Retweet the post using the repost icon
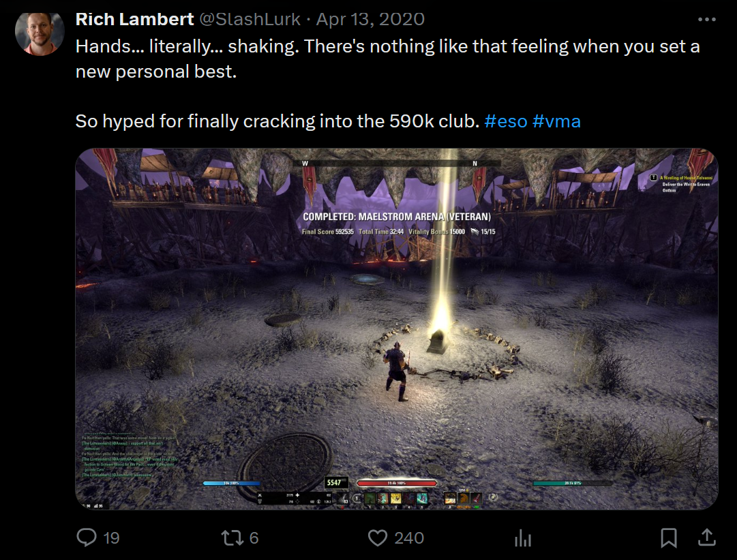 pyautogui.click(x=232, y=538)
